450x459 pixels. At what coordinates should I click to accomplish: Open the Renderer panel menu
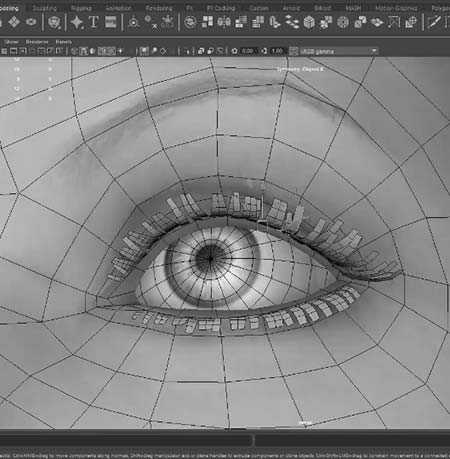coord(37,42)
